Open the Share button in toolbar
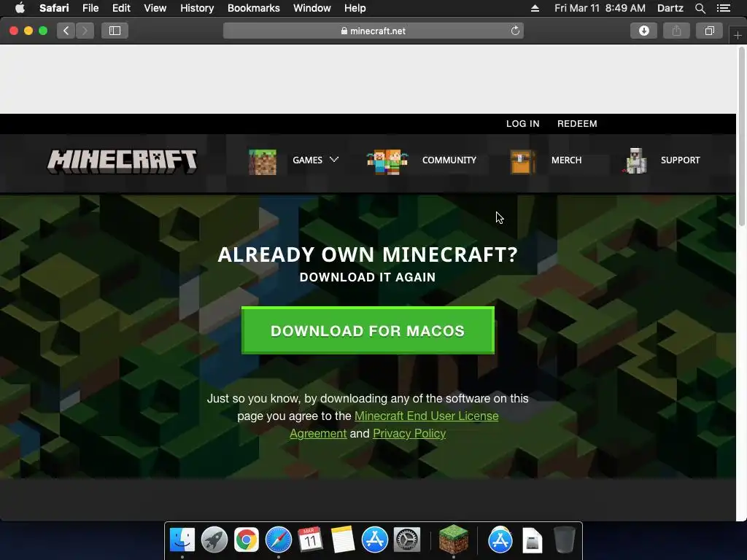The width and height of the screenshot is (747, 560). pos(676,31)
